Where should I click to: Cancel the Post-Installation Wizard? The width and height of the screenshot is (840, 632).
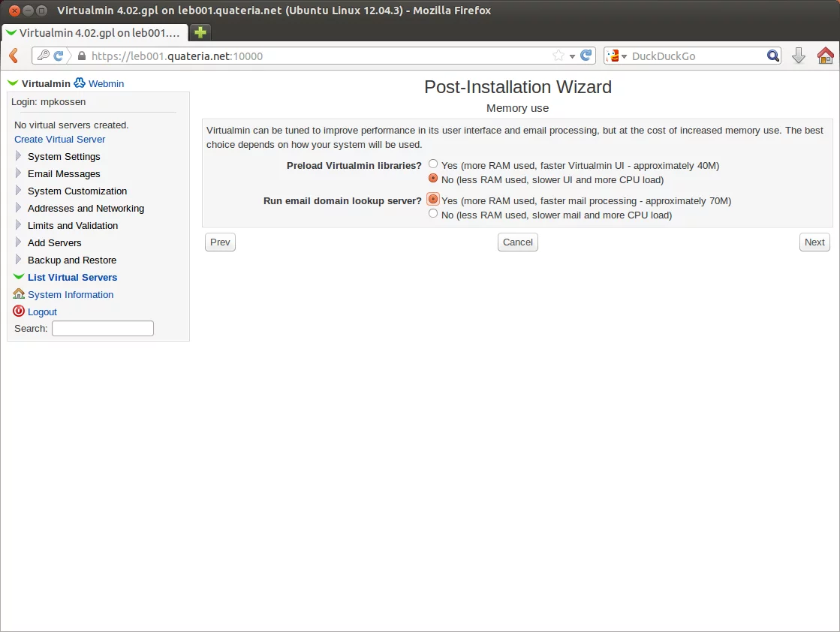[x=517, y=242]
